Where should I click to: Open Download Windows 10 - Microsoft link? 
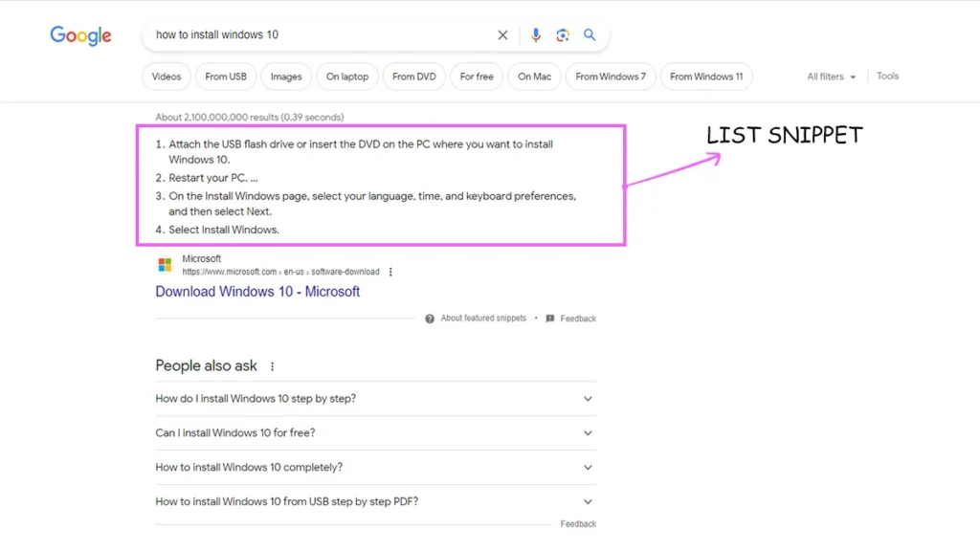coord(257,292)
